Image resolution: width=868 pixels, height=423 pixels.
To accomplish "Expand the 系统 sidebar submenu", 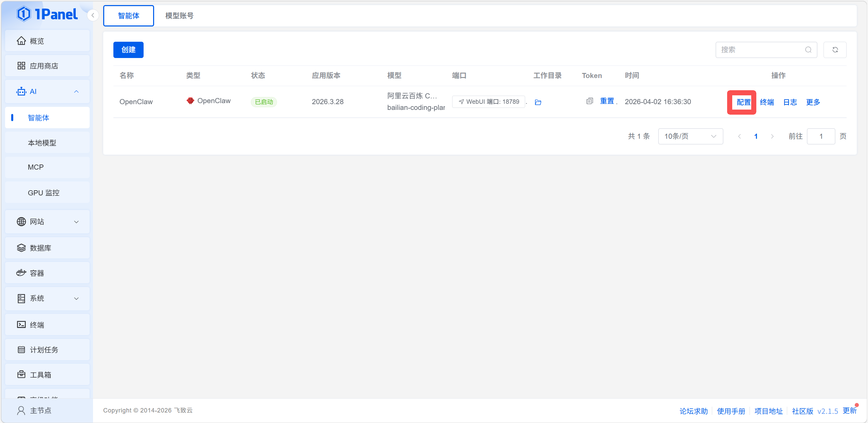I will [76, 299].
